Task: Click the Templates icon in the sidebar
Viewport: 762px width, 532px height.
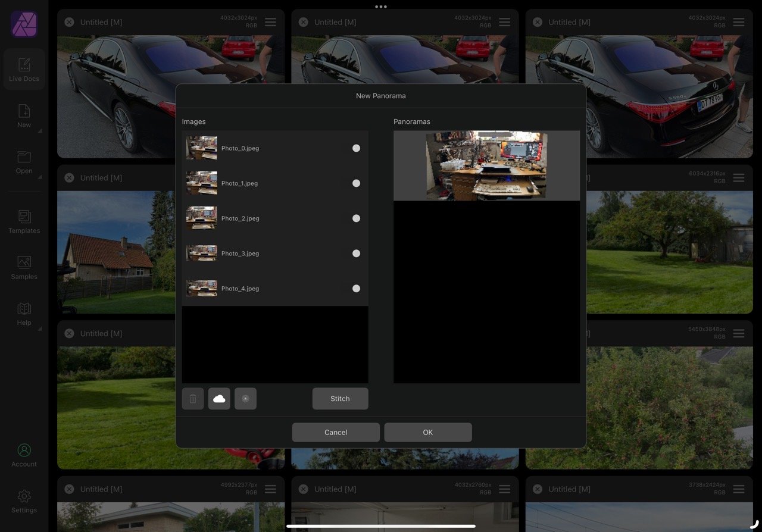Action: 24,221
